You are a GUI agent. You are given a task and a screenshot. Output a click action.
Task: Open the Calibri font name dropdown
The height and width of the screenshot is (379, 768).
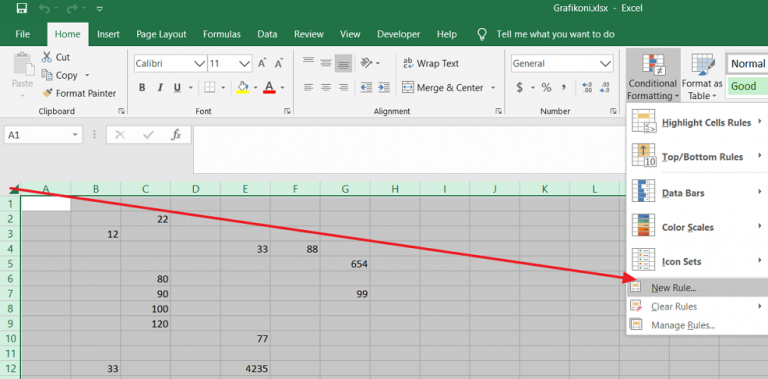click(200, 64)
